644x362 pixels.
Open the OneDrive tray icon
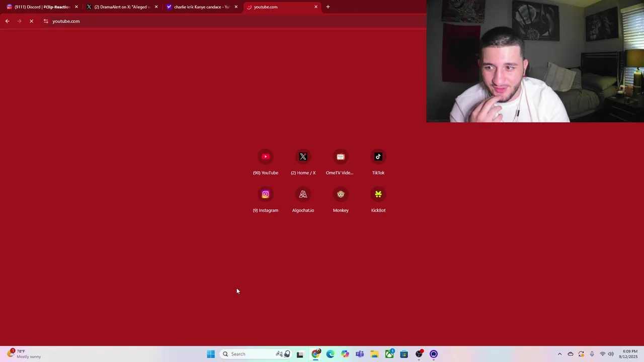[x=571, y=354]
